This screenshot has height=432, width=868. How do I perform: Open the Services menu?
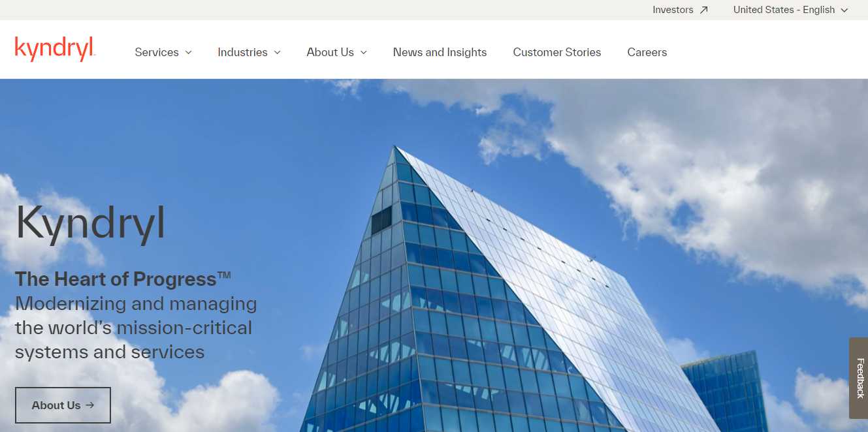coord(163,52)
